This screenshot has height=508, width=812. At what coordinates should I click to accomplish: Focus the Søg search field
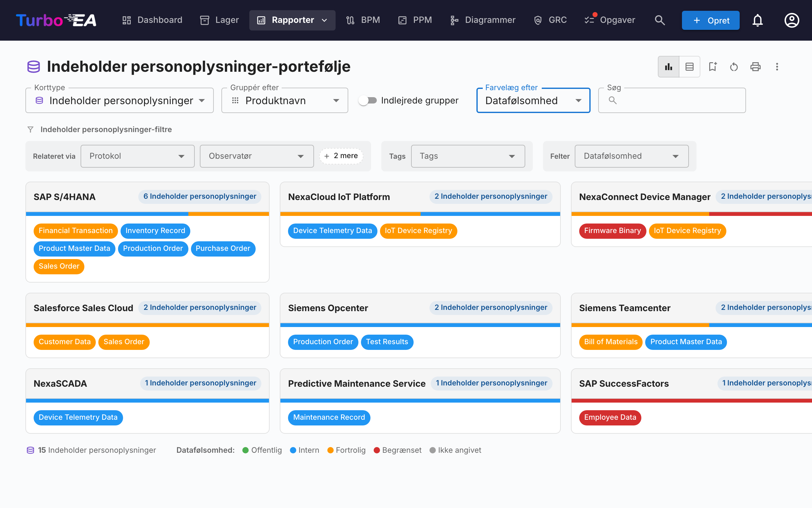click(672, 100)
